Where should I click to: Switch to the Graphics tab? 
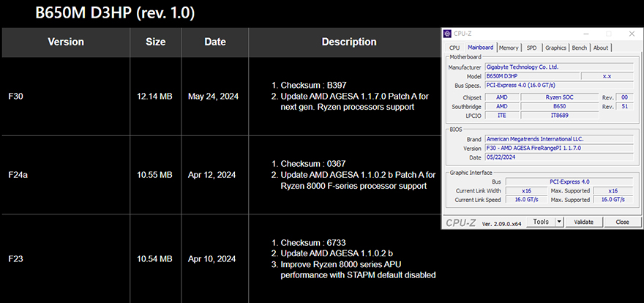click(x=555, y=48)
